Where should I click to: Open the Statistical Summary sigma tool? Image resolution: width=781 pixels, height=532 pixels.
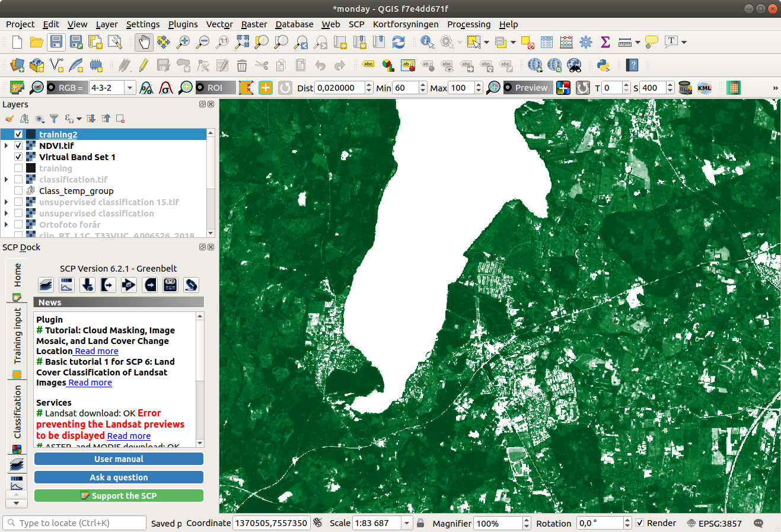tap(605, 42)
